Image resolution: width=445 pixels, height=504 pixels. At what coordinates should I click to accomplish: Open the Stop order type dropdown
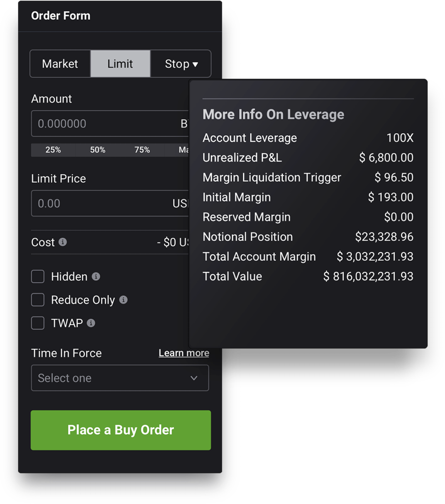pos(181,64)
